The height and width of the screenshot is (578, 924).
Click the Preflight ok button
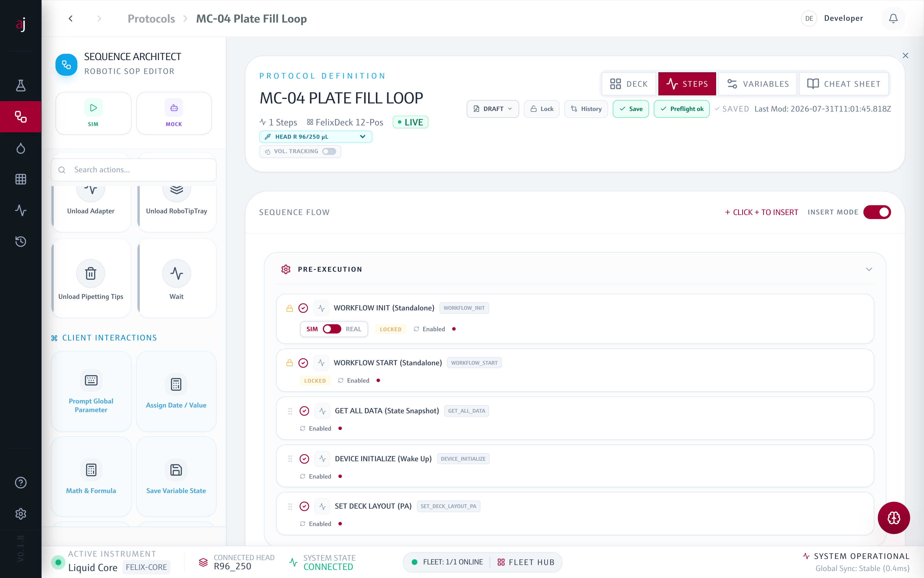681,109
